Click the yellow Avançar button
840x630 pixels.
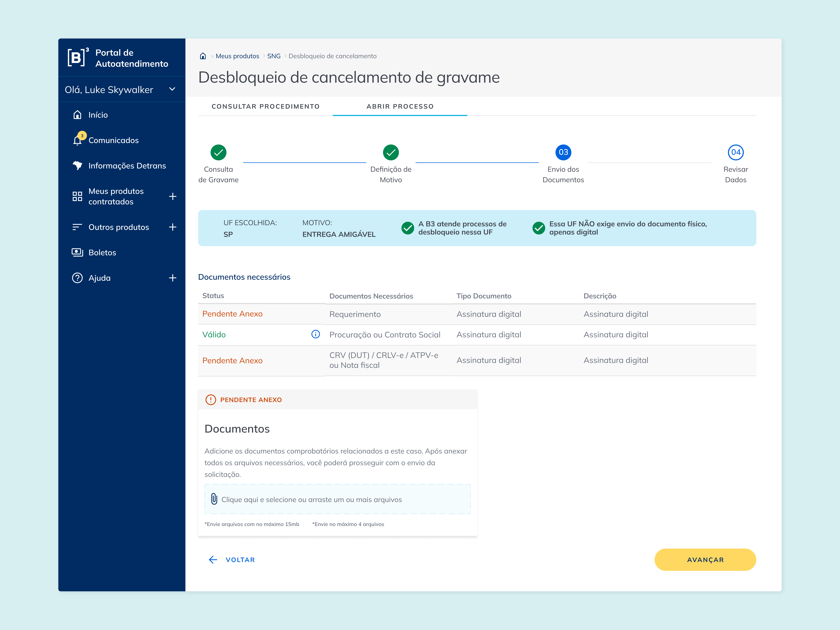click(x=705, y=560)
